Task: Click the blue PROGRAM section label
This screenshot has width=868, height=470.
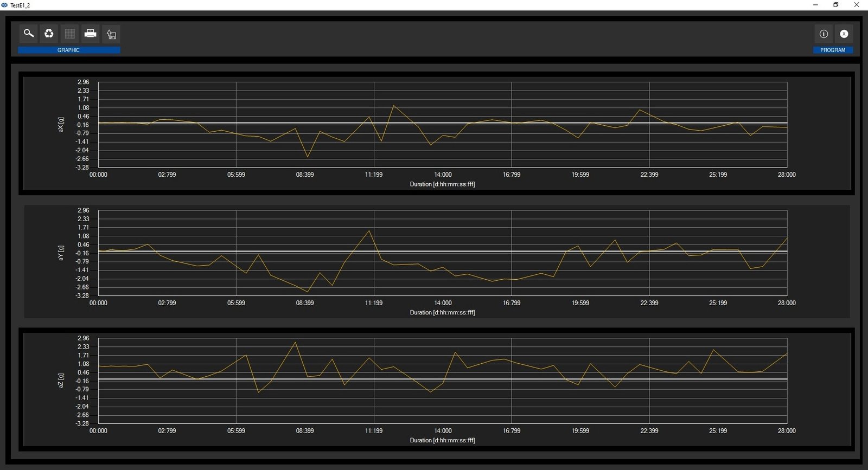Action: [x=832, y=50]
